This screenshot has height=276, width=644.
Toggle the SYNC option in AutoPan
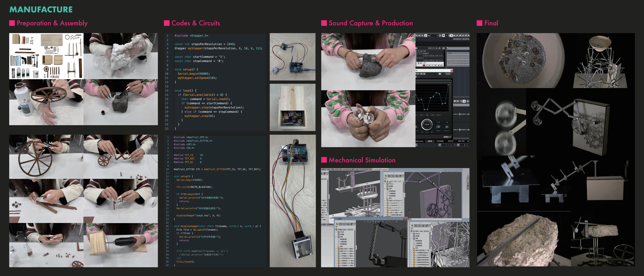[x=422, y=132]
